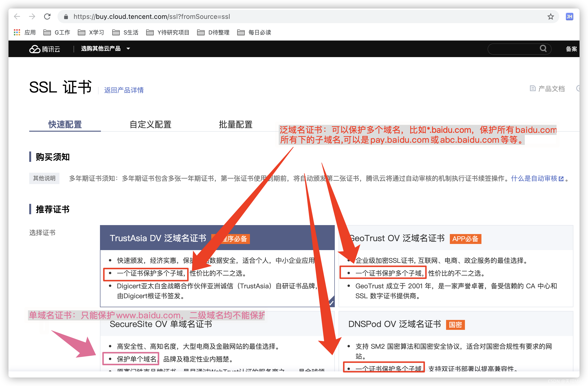Click the 推荐证书 section heading
588x386 pixels.
(x=53, y=209)
